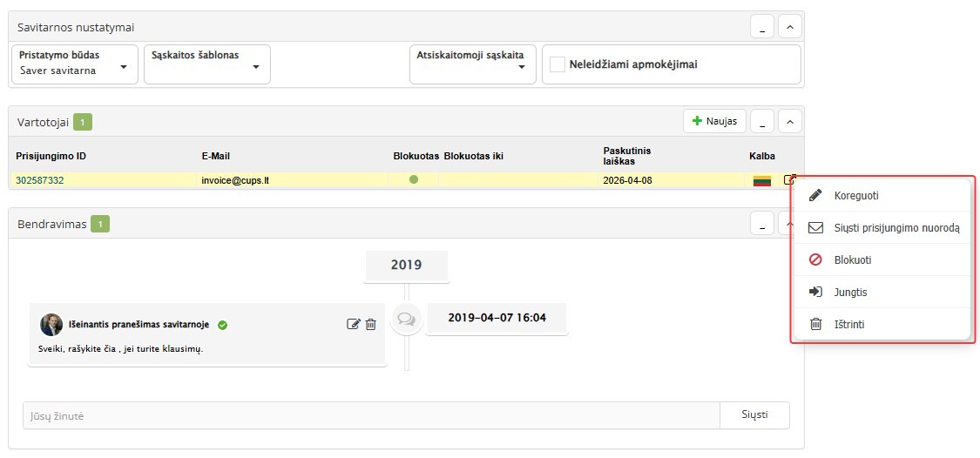Minimize Savitarnos nustatymai panel with underscore button
The width and height of the screenshot is (980, 458).
[762, 28]
